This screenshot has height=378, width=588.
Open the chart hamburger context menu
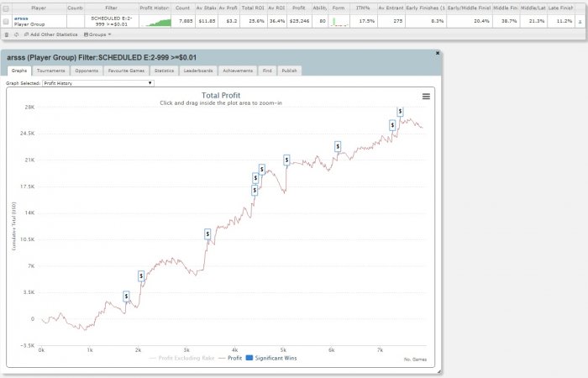coord(426,97)
